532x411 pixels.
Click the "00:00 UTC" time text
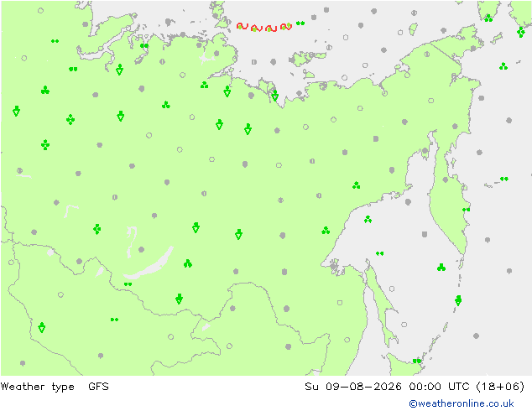tap(440, 386)
